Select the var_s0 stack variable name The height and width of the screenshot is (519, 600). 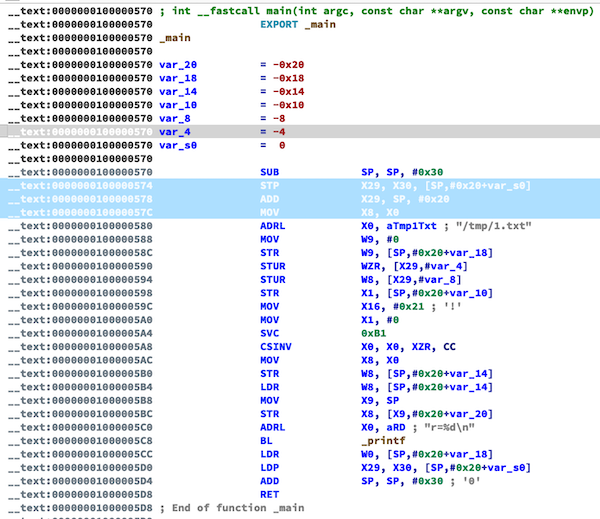point(178,145)
